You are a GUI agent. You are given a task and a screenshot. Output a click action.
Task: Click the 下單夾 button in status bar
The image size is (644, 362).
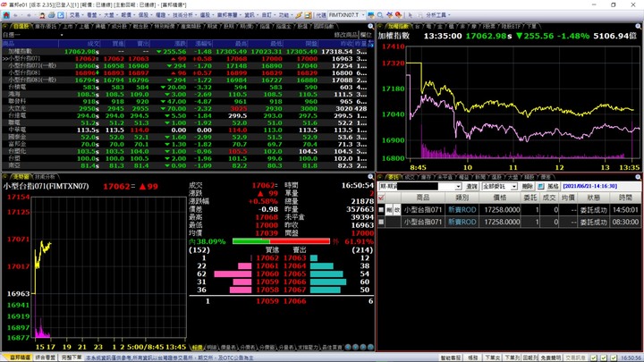492,358
